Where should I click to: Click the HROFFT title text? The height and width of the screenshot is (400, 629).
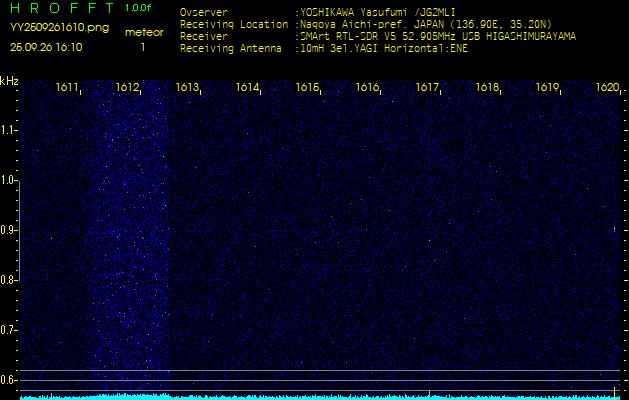tap(59, 8)
